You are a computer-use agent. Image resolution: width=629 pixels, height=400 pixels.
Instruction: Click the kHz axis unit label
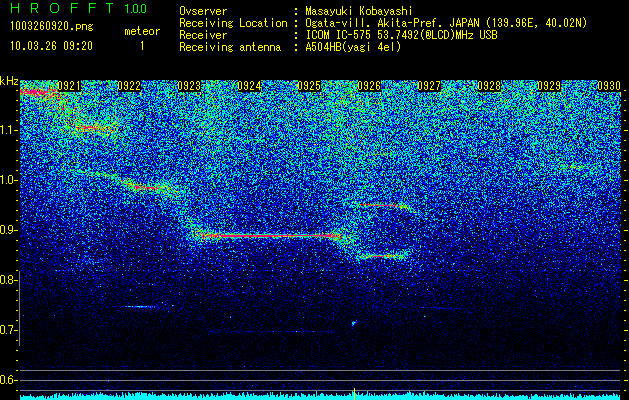pos(9,81)
